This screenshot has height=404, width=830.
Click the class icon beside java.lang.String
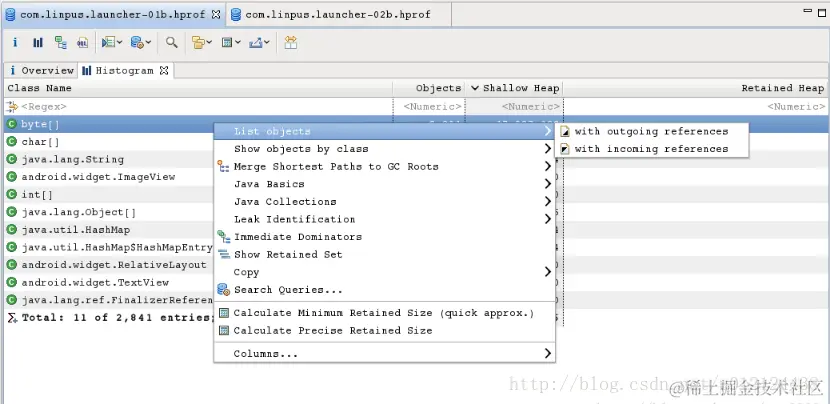coord(12,159)
